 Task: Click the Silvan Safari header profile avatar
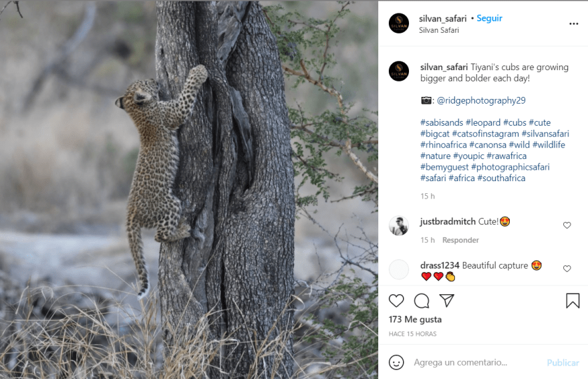coord(399,23)
